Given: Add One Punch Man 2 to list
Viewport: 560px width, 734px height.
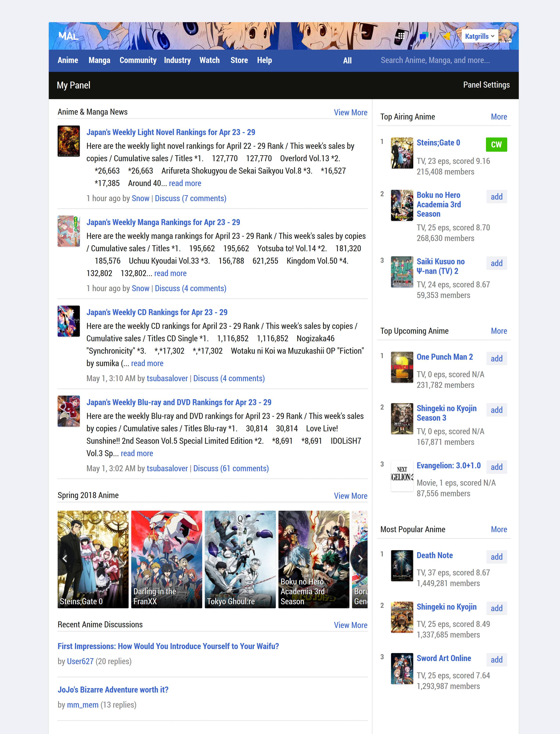Looking at the screenshot, I should point(497,358).
